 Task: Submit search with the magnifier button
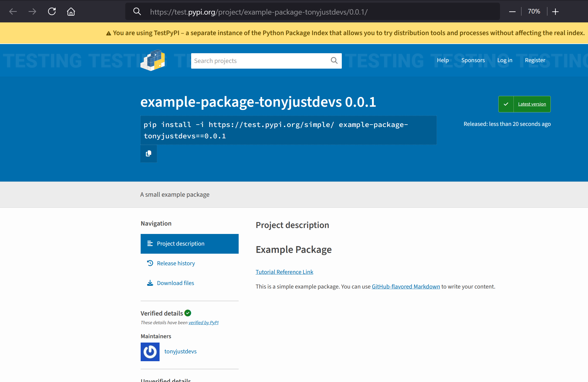point(334,61)
